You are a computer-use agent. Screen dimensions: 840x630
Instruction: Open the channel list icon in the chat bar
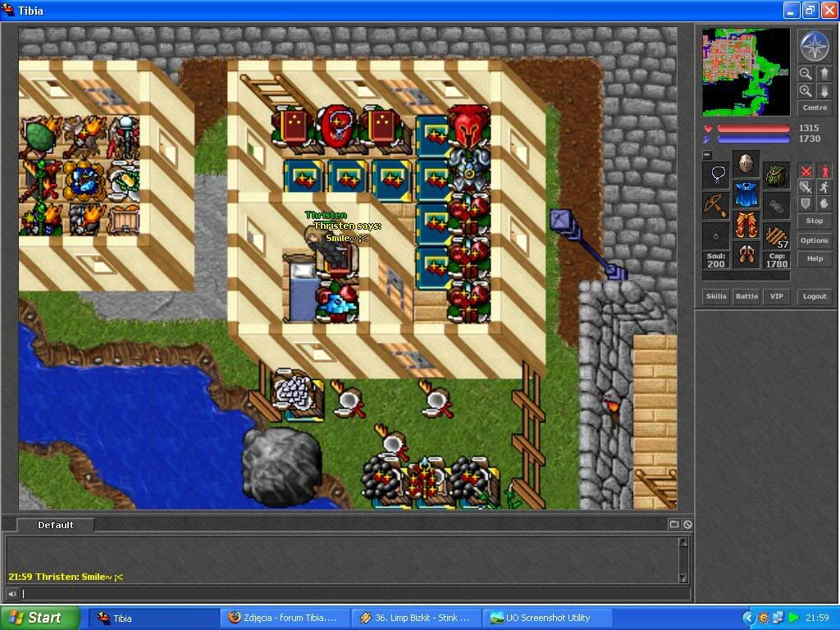674,524
